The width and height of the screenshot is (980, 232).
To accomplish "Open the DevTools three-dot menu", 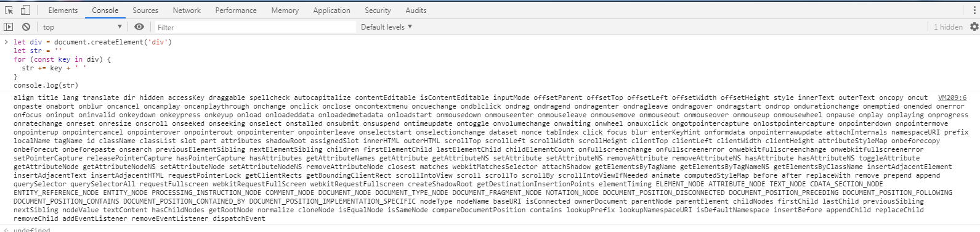I will coord(974,10).
